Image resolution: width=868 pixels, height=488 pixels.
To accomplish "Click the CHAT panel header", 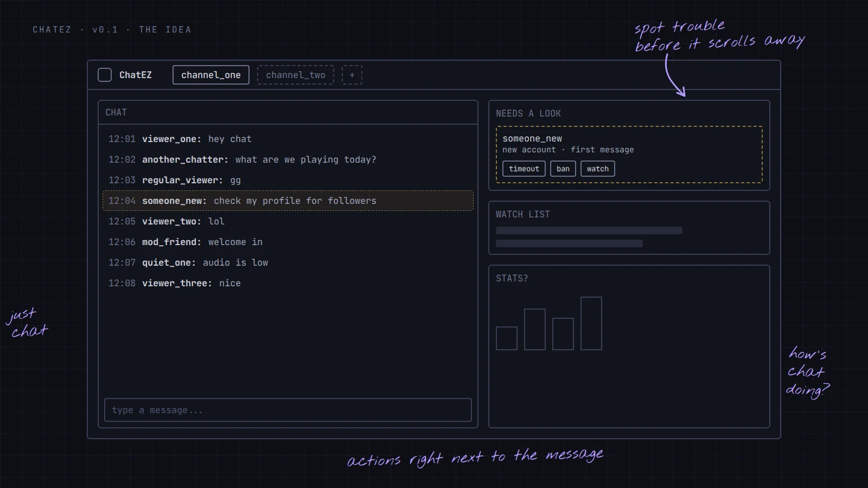I will point(116,112).
